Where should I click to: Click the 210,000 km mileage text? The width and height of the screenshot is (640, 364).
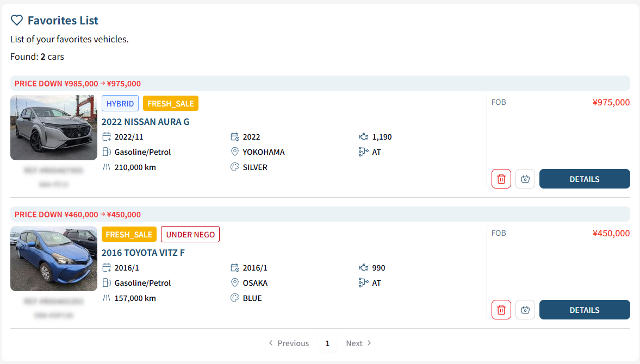tap(135, 167)
